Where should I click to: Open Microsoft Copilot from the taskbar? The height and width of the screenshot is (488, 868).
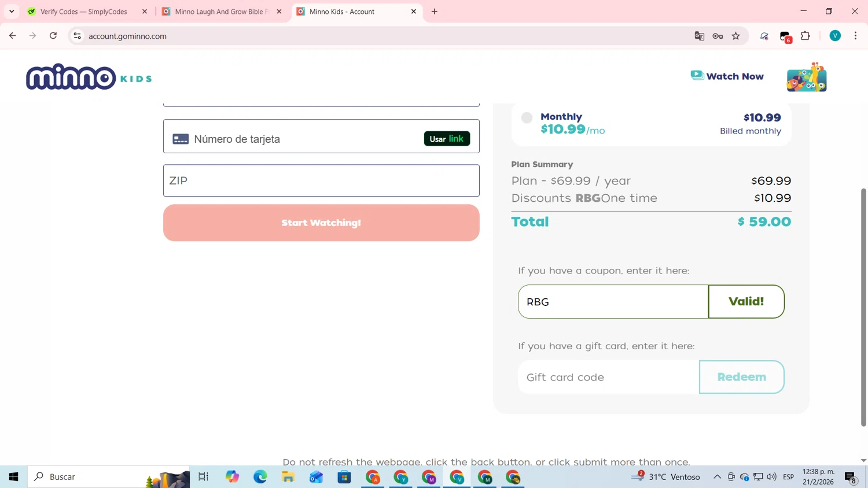click(232, 477)
